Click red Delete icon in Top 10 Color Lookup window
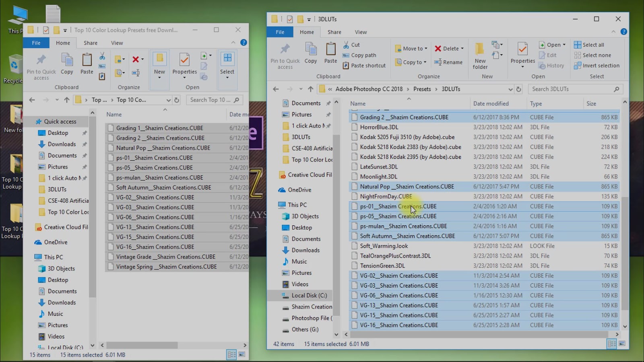This screenshot has height=362, width=644. click(x=136, y=60)
